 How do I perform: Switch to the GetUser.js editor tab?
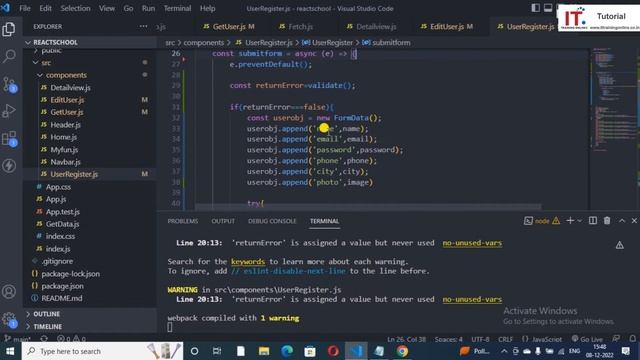coord(229,27)
